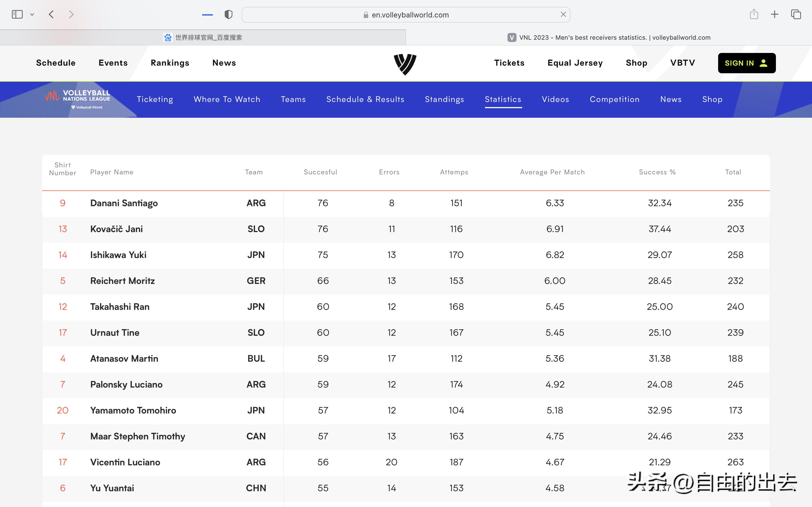Expand the sidebar tab group dropdown chevron
The width and height of the screenshot is (812, 507).
[x=32, y=14]
